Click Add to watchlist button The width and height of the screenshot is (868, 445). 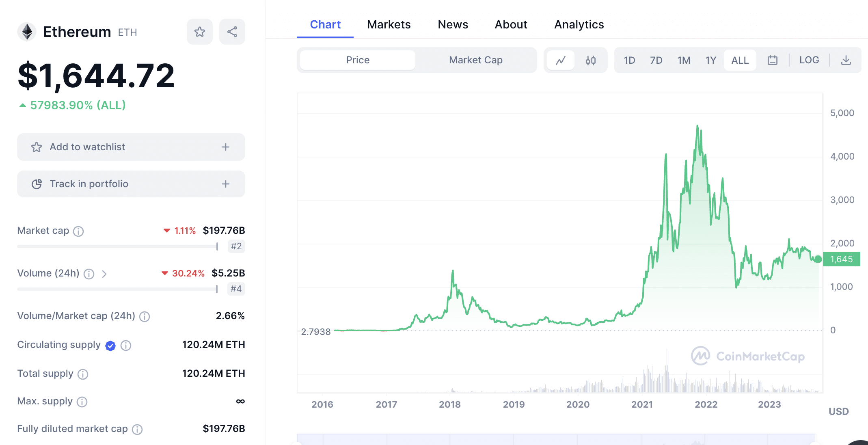[x=131, y=147]
